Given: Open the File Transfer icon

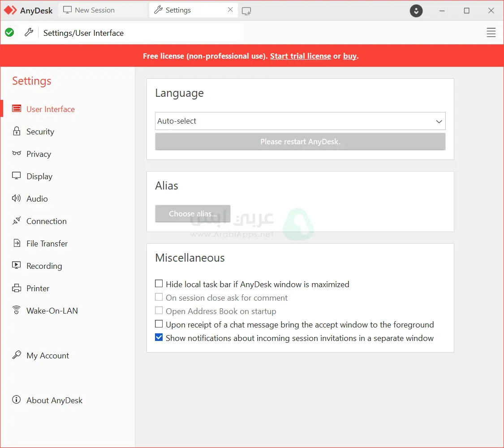Looking at the screenshot, I should 17,243.
